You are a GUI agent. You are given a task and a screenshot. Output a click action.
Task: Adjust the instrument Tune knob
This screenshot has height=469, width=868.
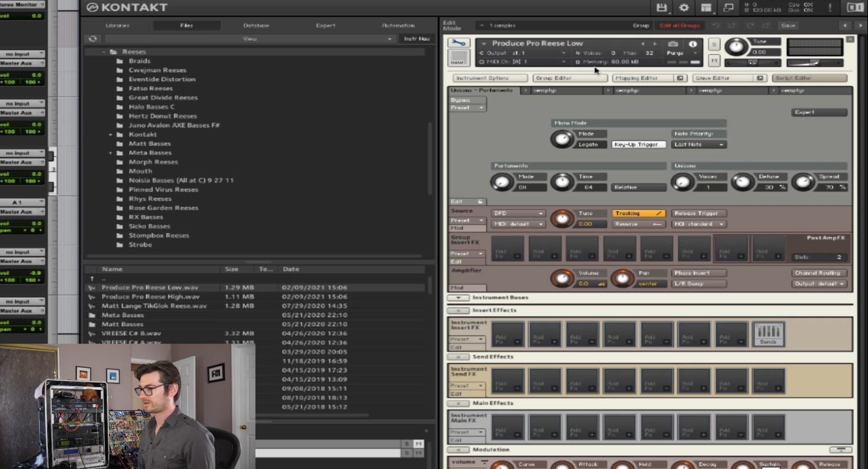736,47
